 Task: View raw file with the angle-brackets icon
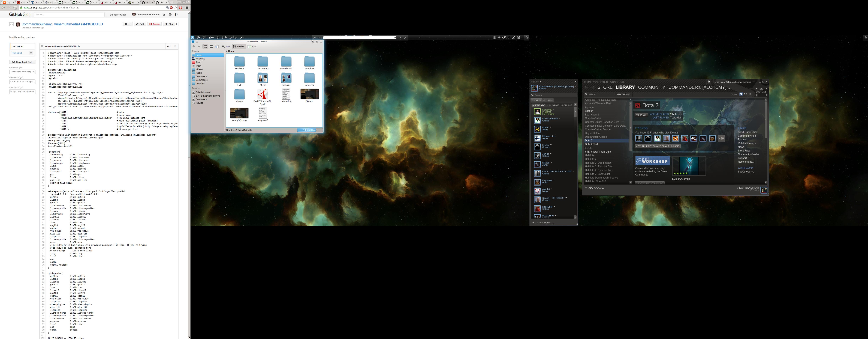pyautogui.click(x=175, y=46)
